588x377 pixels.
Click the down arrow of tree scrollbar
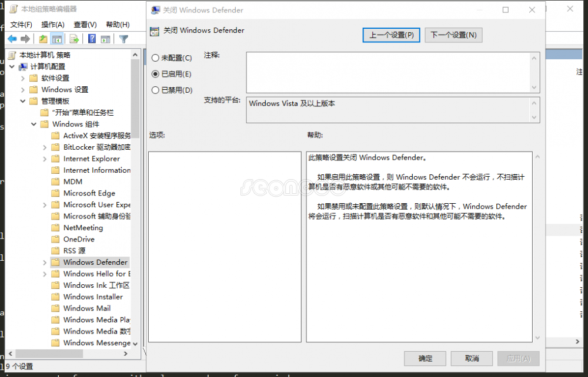tap(135, 344)
